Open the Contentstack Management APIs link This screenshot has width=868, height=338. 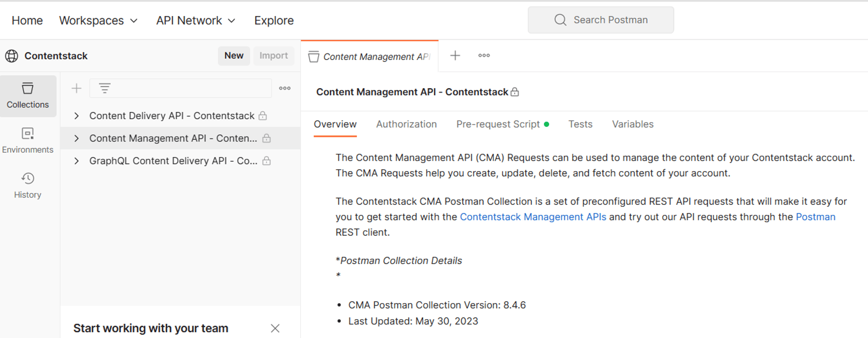coord(533,217)
